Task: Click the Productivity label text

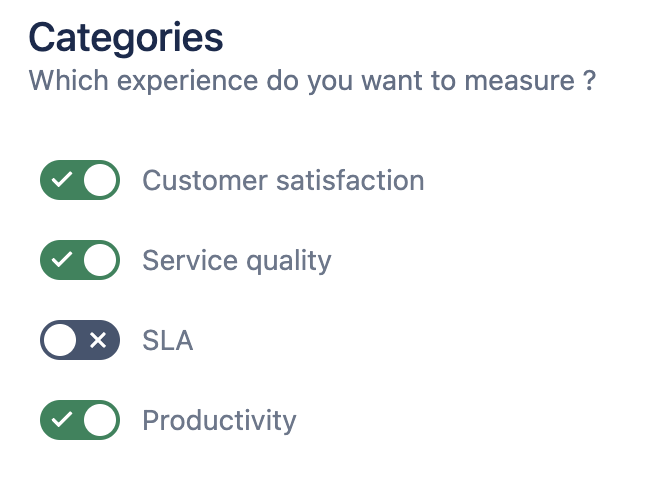Action: pos(219,420)
